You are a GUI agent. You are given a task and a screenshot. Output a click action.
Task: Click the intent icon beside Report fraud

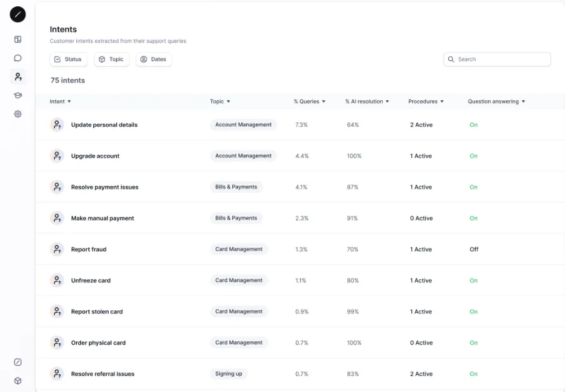(57, 249)
